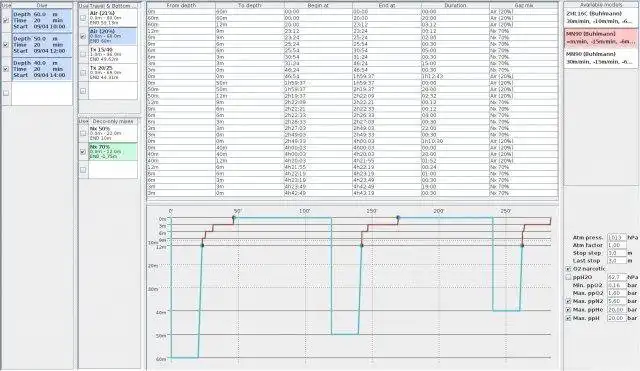Click the Last stop value field
Screen dimensions: 640x371
coord(616,261)
